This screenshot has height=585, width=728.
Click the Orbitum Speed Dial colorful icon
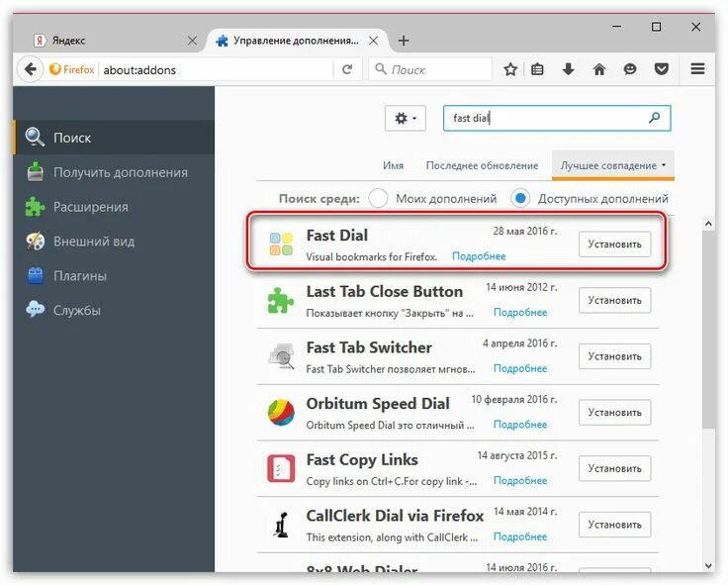[x=281, y=412]
